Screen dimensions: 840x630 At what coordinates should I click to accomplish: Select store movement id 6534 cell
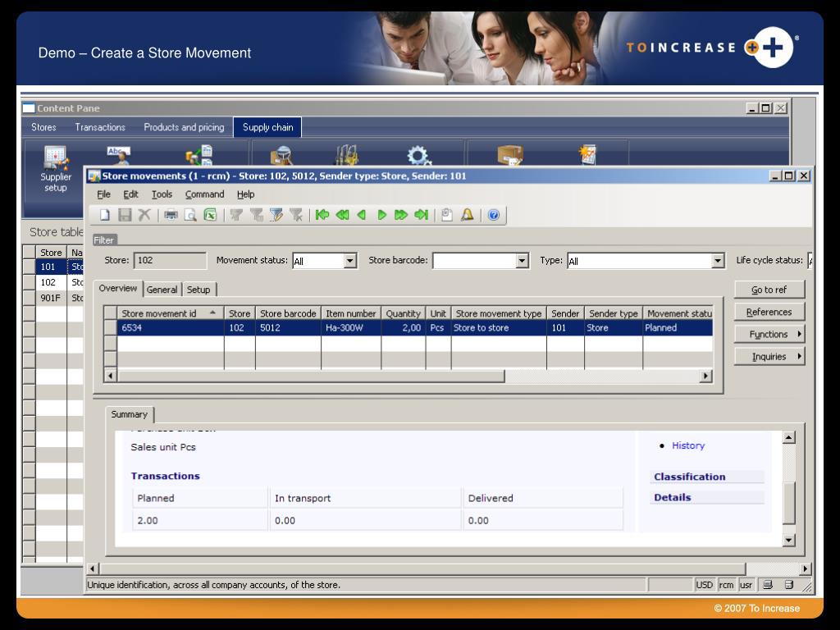(171, 328)
